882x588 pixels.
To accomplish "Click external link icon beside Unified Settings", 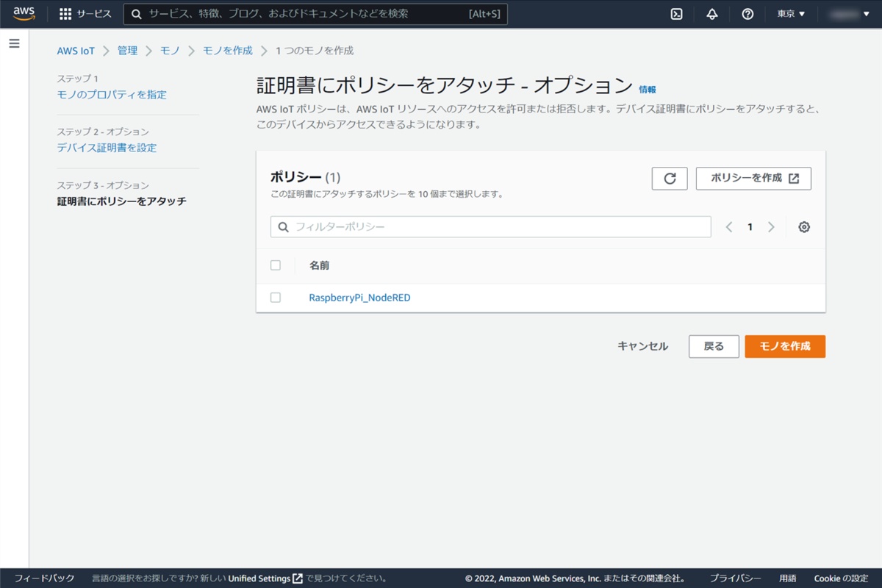I will pyautogui.click(x=298, y=578).
